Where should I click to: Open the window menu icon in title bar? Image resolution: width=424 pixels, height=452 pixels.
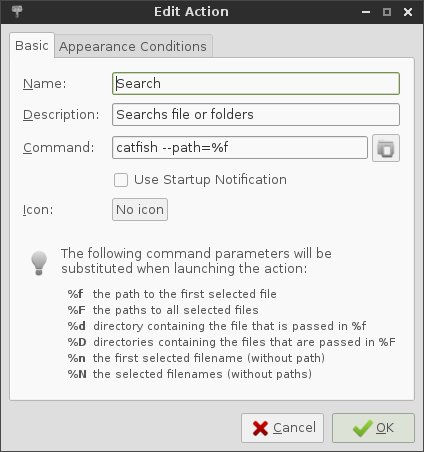coord(17,12)
